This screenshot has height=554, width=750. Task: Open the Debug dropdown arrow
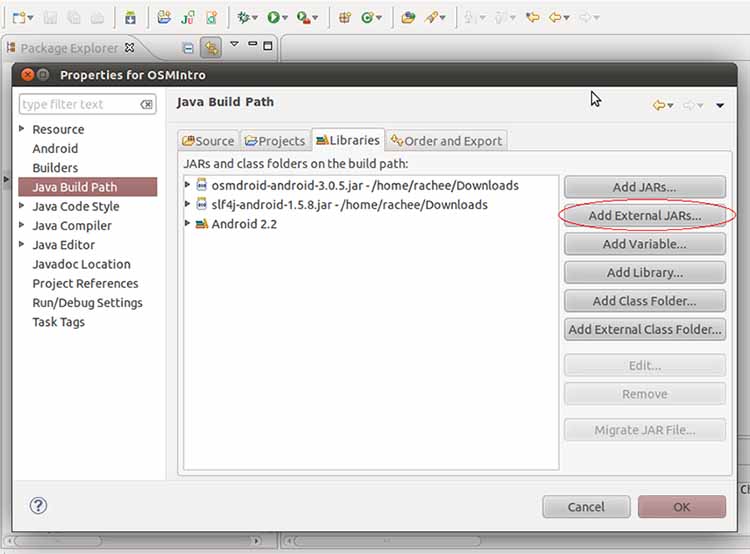tap(254, 18)
